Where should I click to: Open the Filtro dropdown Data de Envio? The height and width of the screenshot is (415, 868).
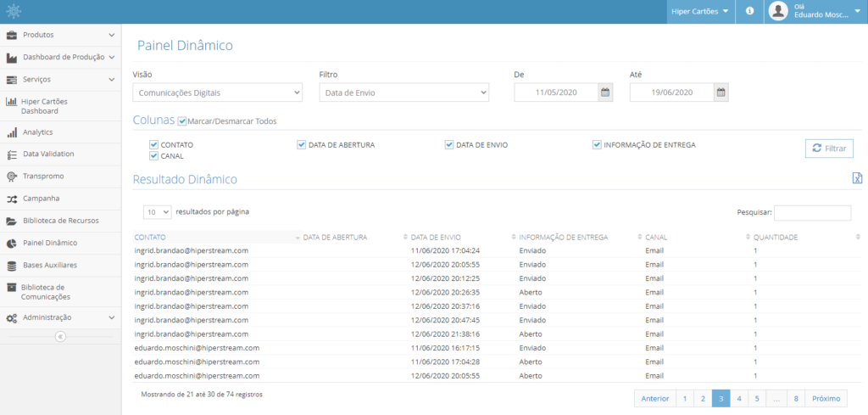point(404,93)
